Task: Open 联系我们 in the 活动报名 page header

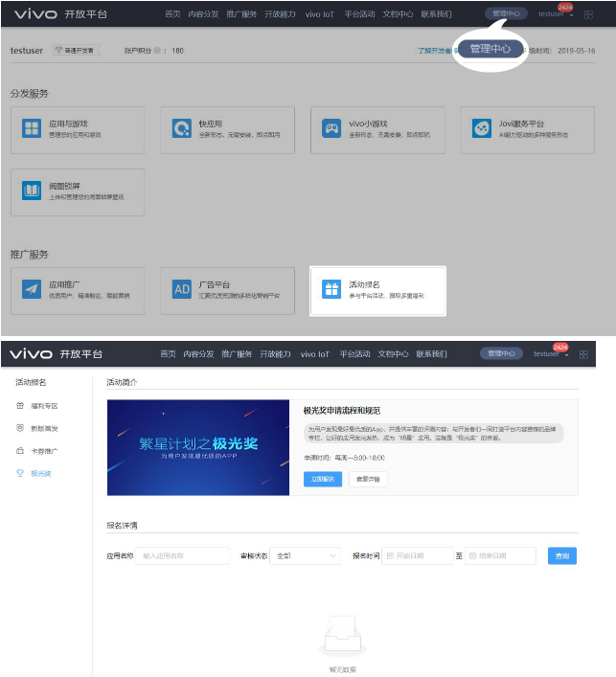Action: pyautogui.click(x=431, y=354)
